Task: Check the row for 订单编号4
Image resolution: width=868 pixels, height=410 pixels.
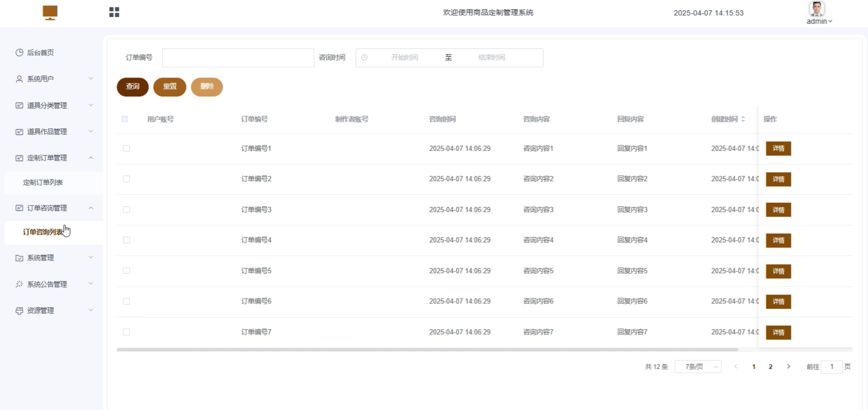Action: pos(126,240)
